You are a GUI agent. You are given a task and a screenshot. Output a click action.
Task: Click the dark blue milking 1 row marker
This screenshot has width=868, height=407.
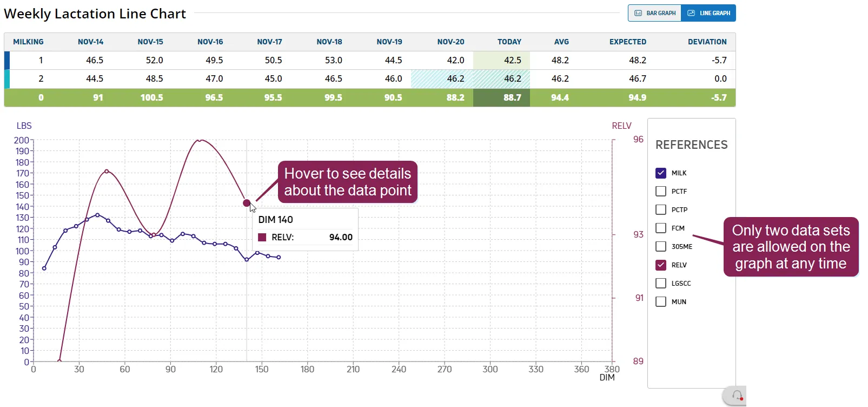pyautogui.click(x=7, y=60)
